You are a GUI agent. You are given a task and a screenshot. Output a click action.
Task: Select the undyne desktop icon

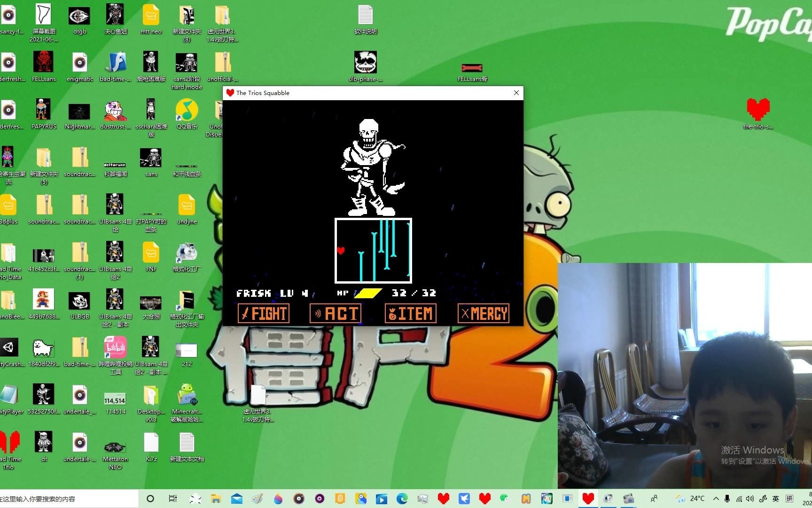pyautogui.click(x=187, y=210)
